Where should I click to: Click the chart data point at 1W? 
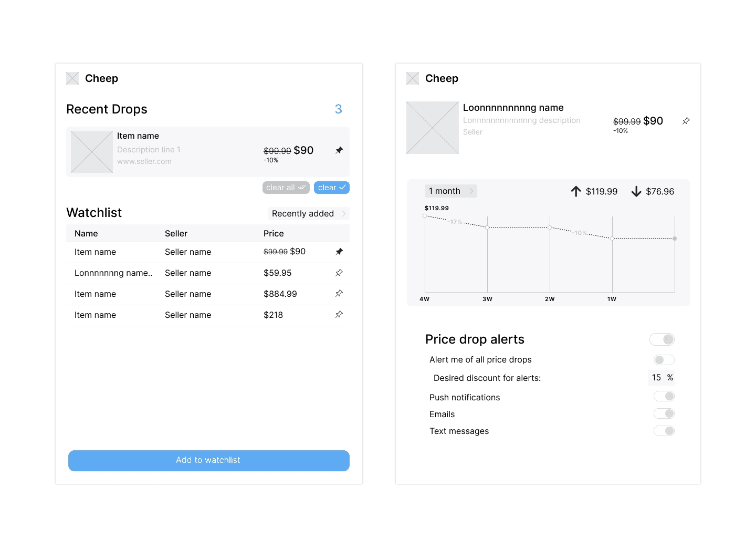(612, 239)
